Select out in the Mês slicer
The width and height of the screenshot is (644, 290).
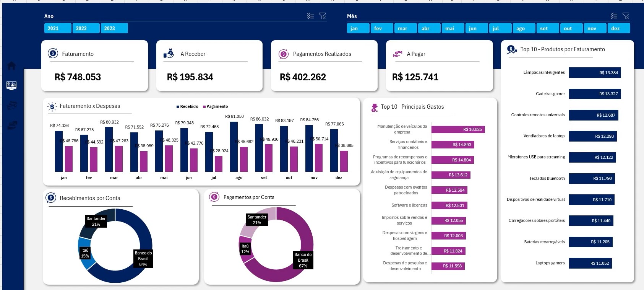pyautogui.click(x=571, y=28)
